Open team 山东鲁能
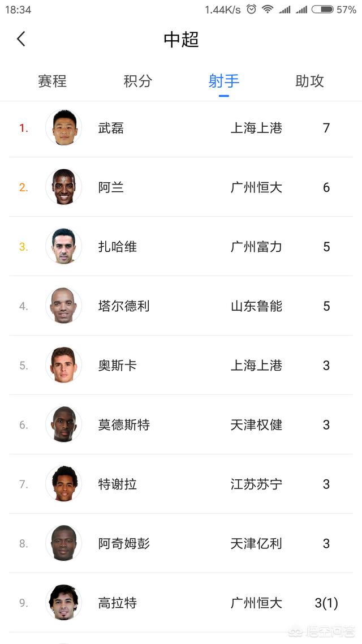This screenshot has height=644, width=362. click(x=256, y=306)
